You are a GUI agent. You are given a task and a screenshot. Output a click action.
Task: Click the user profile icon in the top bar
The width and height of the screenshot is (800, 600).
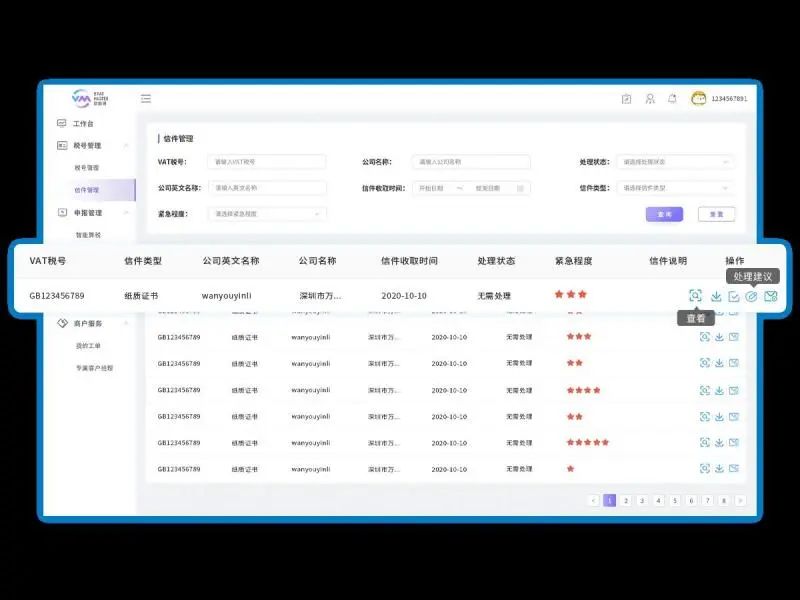(650, 98)
